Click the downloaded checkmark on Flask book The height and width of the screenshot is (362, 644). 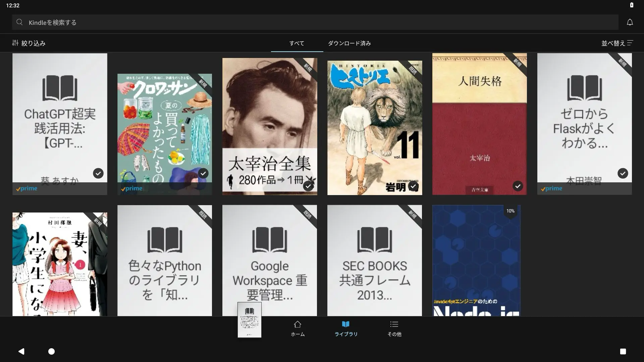click(623, 173)
